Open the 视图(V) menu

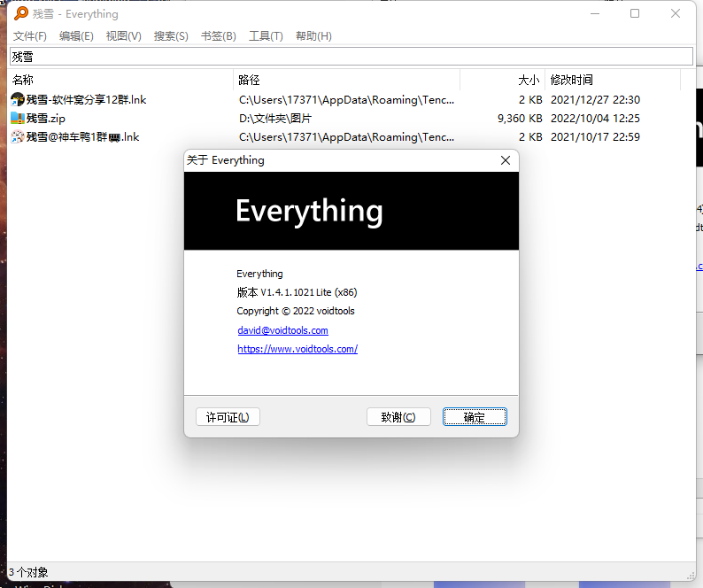pyautogui.click(x=123, y=36)
